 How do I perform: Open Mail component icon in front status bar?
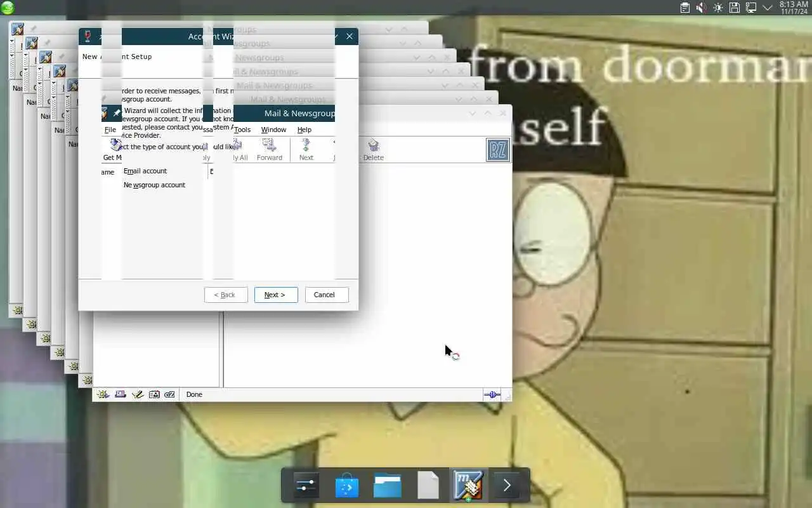(x=120, y=394)
